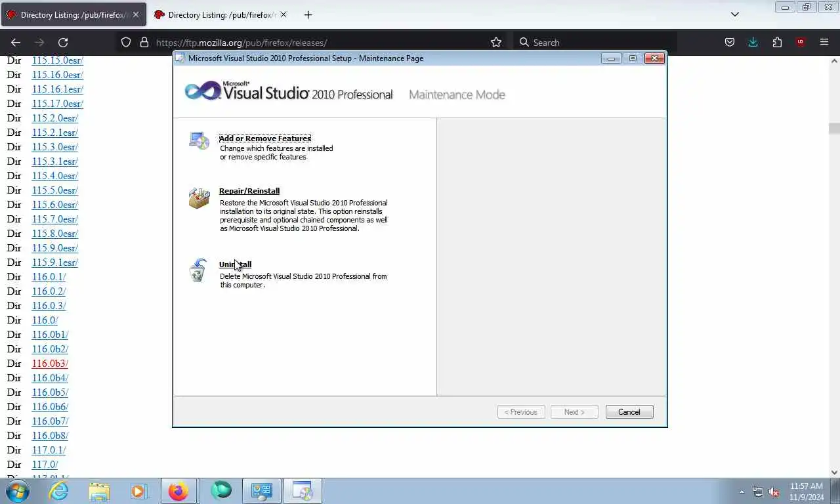Open control panel taskbar item
This screenshot has height=504, width=840.
tap(262, 491)
